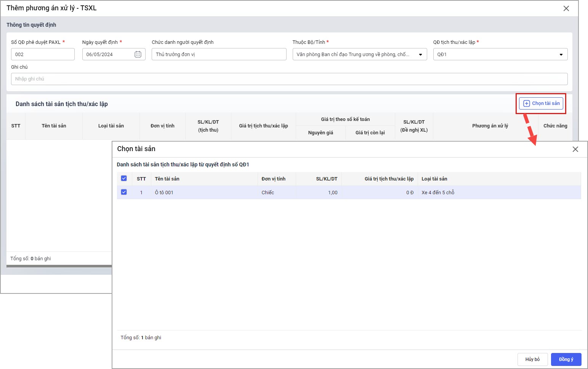Screen dimensions: 588x369
Task: Click the Phương án xử lý column header
Action: pyautogui.click(x=490, y=126)
